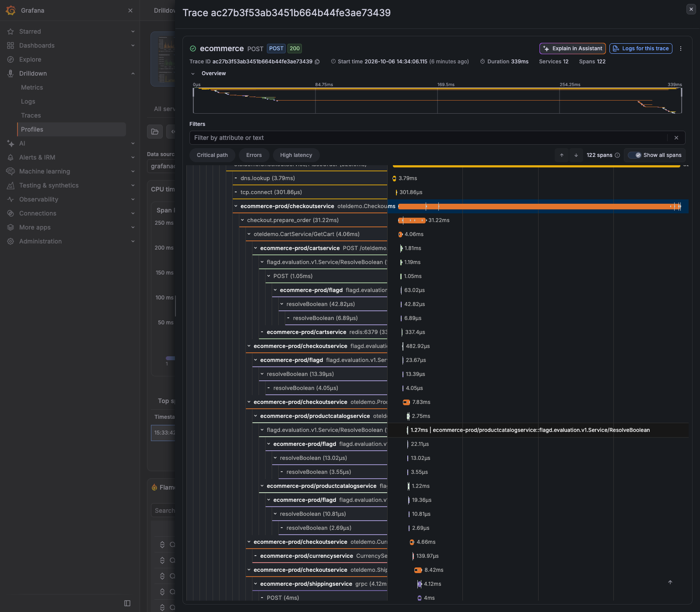Click the Observability heartbeat icon

tap(10, 199)
